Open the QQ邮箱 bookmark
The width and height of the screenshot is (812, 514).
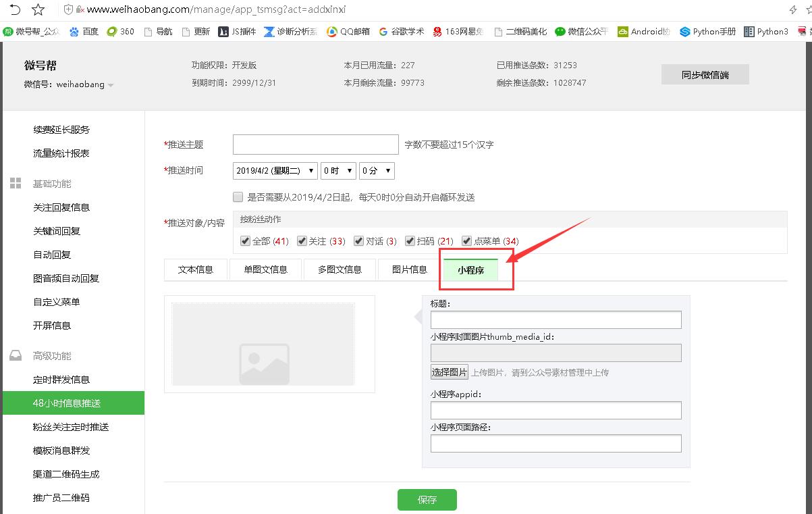331,31
